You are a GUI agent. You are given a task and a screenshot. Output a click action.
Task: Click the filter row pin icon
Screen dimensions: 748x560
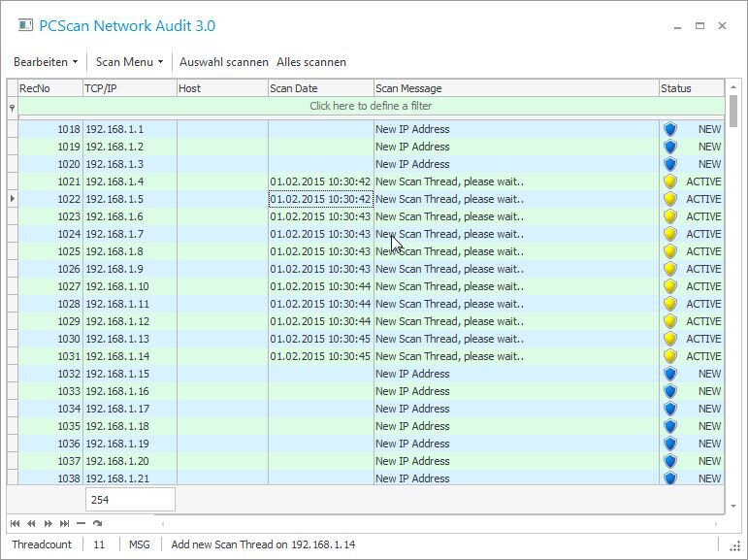pyautogui.click(x=13, y=109)
